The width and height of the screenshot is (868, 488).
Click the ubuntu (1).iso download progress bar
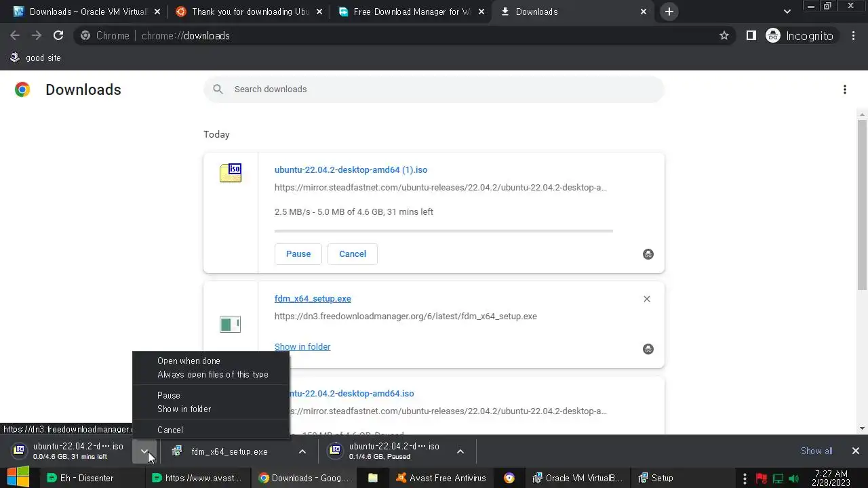coord(443,231)
